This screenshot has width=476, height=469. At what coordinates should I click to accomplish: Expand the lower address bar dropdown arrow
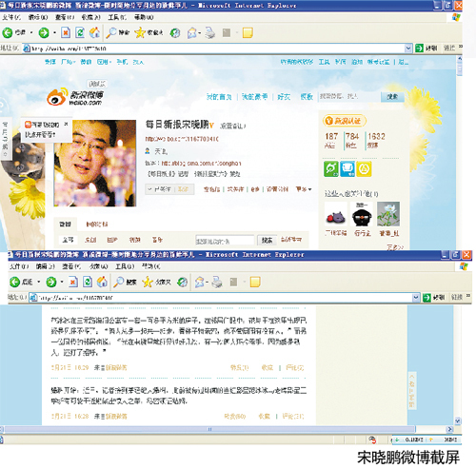pyautogui.click(x=416, y=298)
